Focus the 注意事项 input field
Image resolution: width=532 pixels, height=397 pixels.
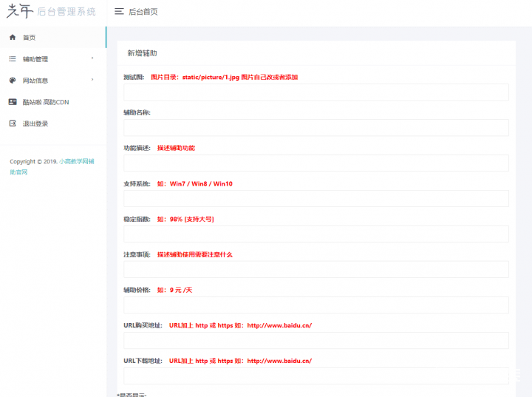(316, 270)
